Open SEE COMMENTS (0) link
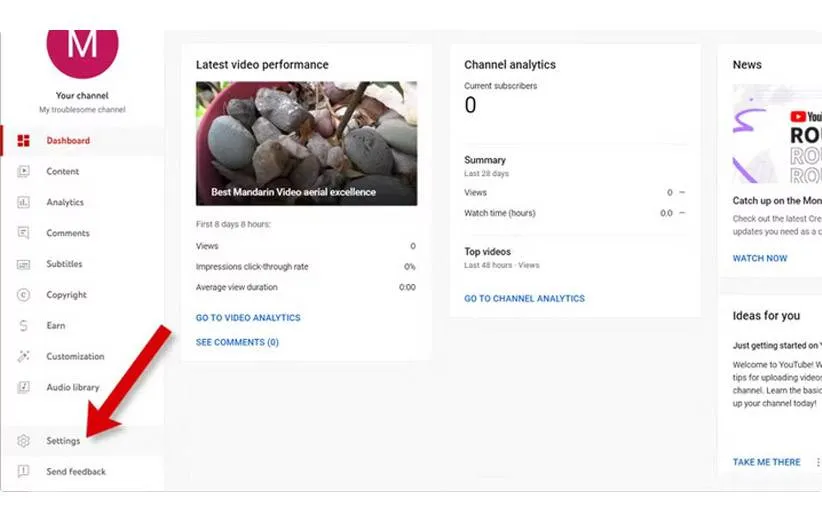822x522 pixels. click(x=237, y=342)
